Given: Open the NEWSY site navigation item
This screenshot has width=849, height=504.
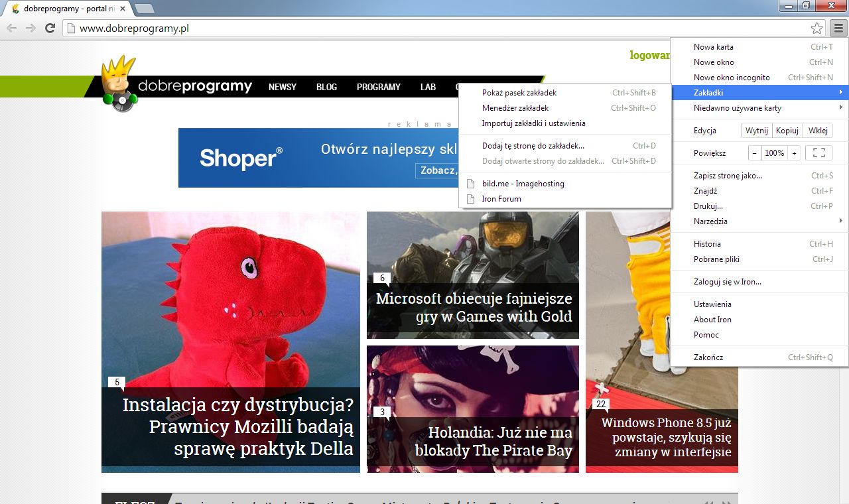Looking at the screenshot, I should click(283, 87).
